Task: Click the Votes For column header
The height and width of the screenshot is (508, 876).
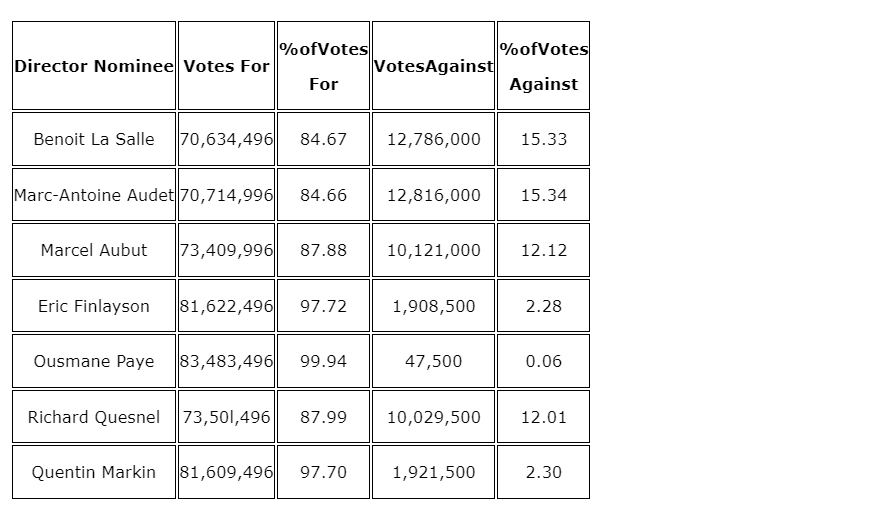Action: [226, 66]
